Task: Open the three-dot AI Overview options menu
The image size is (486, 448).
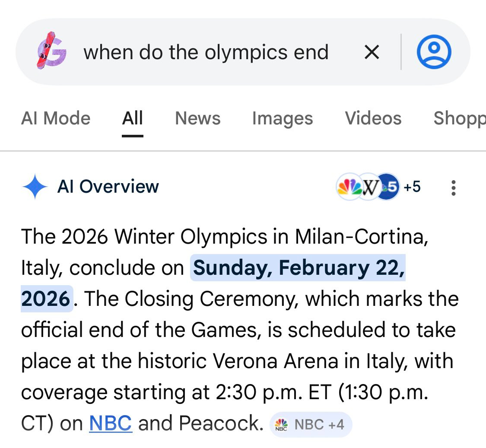Action: 453,187
